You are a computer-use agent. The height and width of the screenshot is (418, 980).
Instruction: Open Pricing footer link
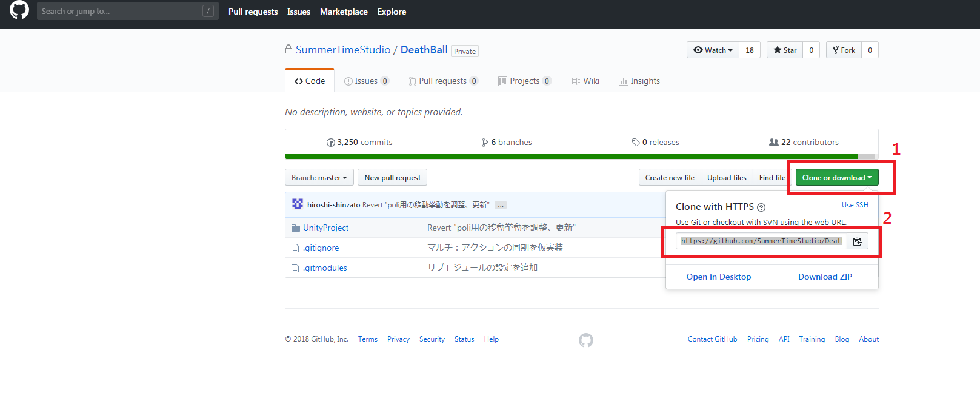(758, 339)
